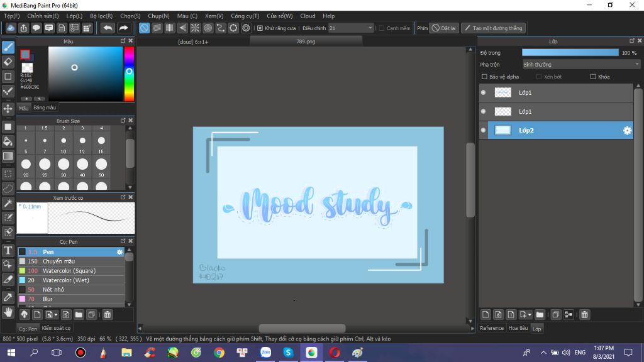Hide the Lớp2 layer
The width and height of the screenshot is (644, 362).
[x=484, y=131]
